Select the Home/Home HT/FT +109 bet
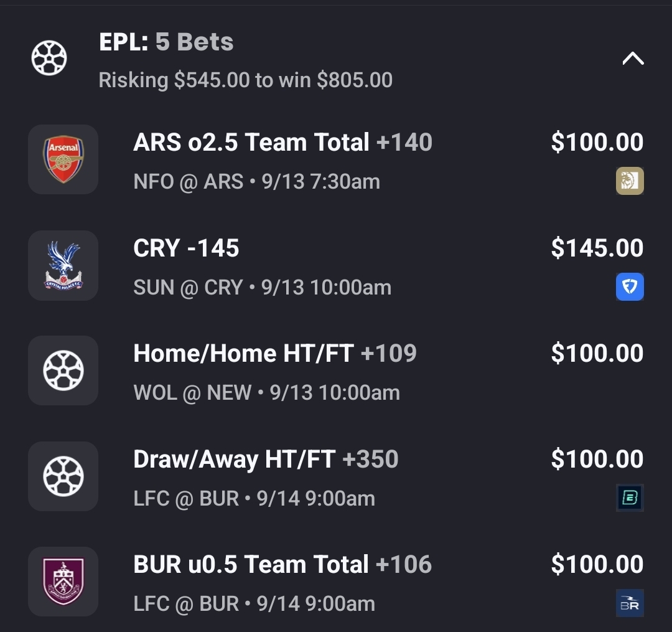The width and height of the screenshot is (672, 632). tap(274, 354)
